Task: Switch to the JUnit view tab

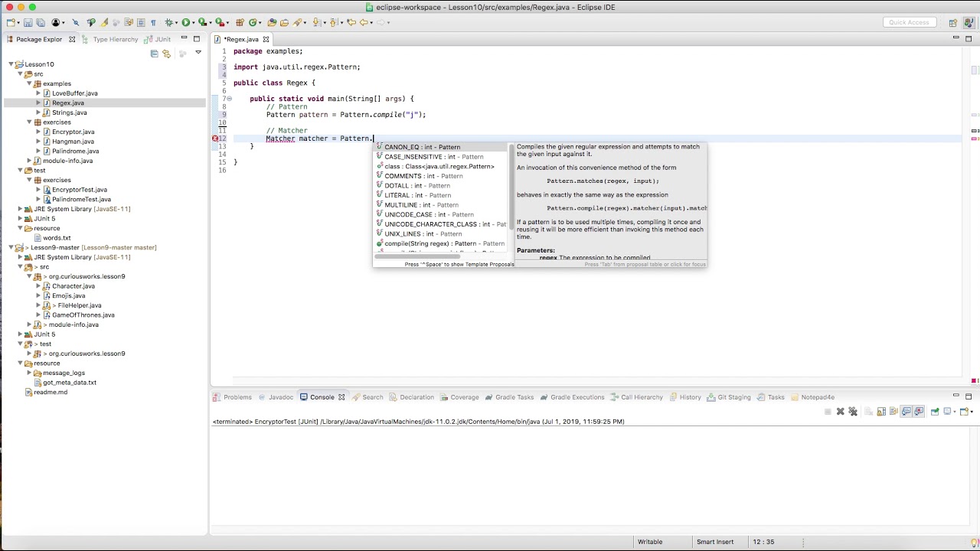Action: coord(158,39)
